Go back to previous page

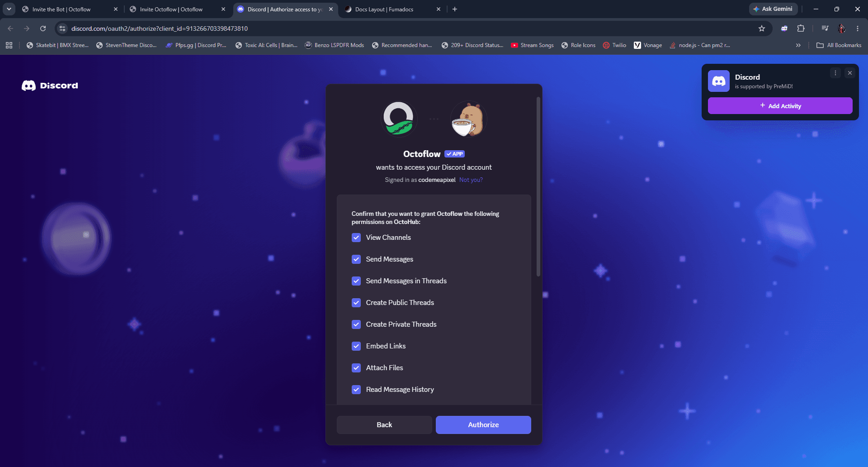click(10, 29)
